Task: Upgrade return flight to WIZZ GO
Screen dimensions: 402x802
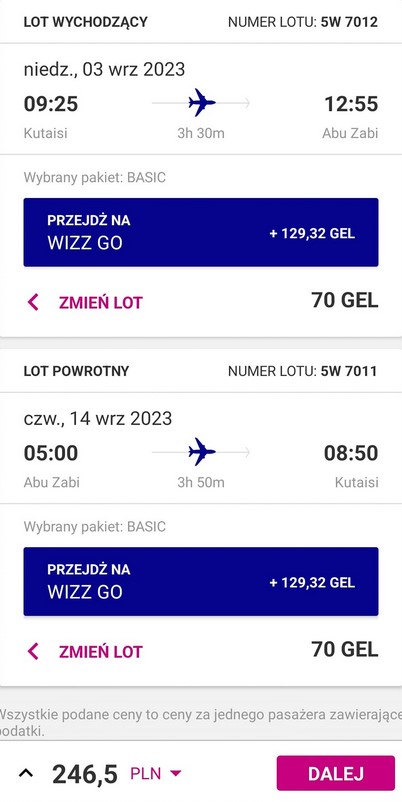Action: click(x=201, y=582)
